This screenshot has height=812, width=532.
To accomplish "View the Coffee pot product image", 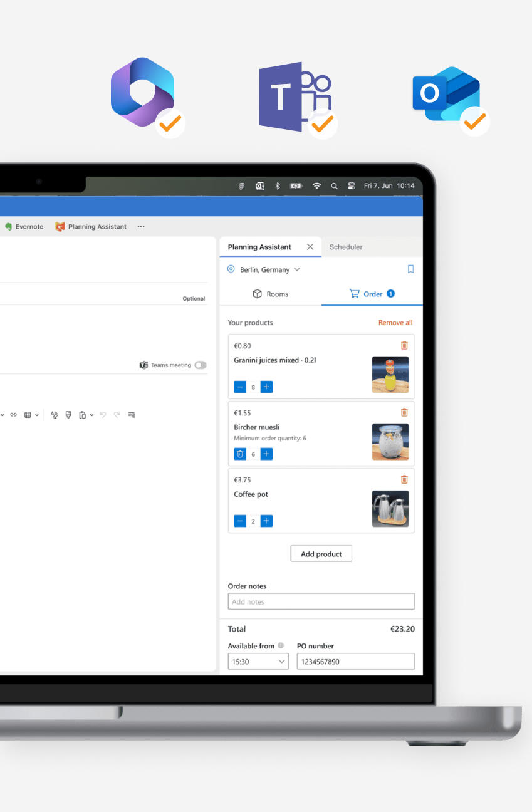I will 390,509.
